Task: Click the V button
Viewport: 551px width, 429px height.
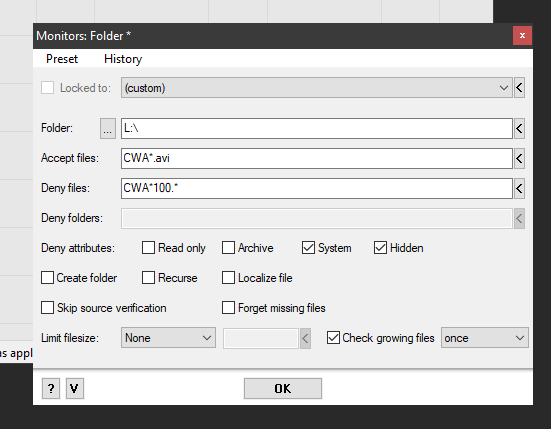Action: point(75,389)
